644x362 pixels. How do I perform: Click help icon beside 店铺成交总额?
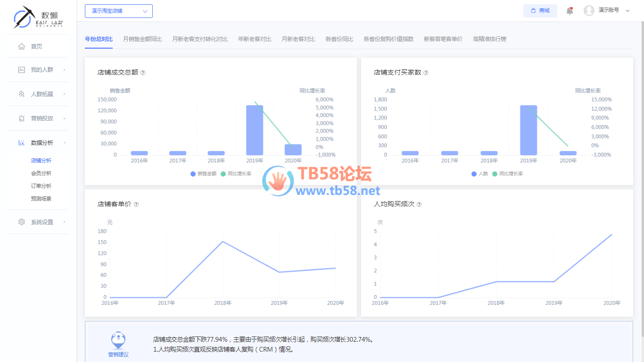143,73
